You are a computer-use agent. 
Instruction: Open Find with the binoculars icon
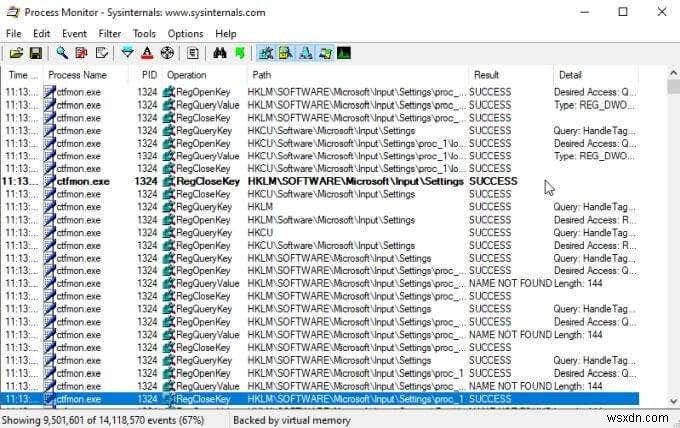coord(220,53)
